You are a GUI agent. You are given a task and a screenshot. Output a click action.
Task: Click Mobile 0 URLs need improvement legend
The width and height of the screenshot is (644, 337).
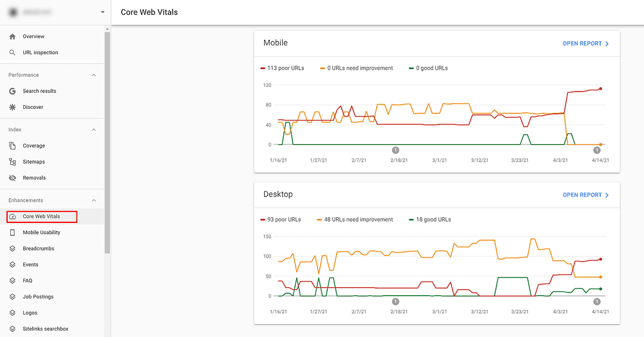click(357, 68)
